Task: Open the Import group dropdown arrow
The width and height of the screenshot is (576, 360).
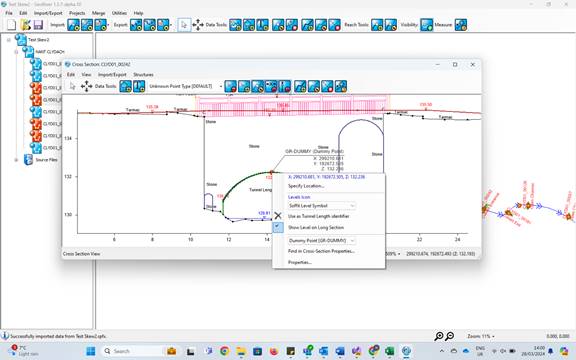Action: tap(108, 25)
